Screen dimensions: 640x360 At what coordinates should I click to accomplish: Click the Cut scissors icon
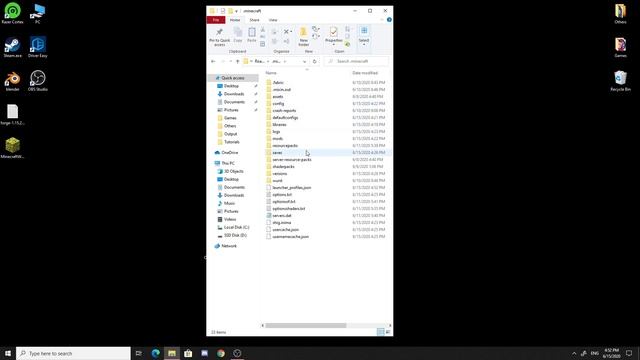pos(263,30)
